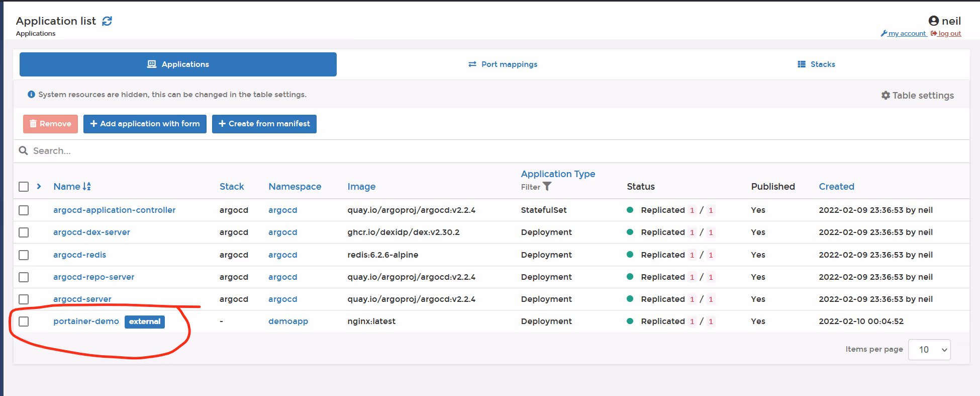Open the argocd-redis application link
Viewport: 980px width, 396px height.
tap(79, 255)
